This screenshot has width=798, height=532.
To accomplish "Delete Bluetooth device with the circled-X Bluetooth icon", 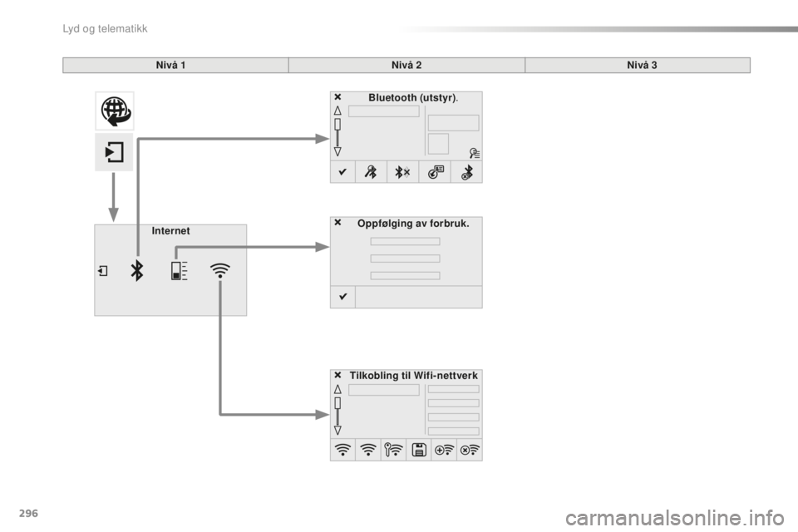I will (x=467, y=173).
